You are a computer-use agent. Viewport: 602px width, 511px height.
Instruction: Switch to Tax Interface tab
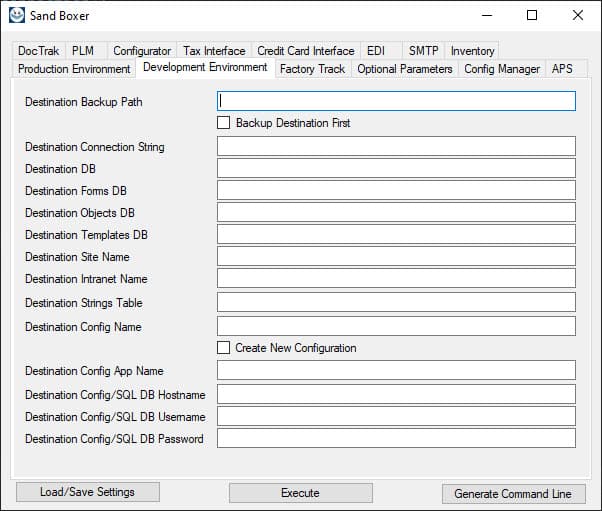(214, 51)
